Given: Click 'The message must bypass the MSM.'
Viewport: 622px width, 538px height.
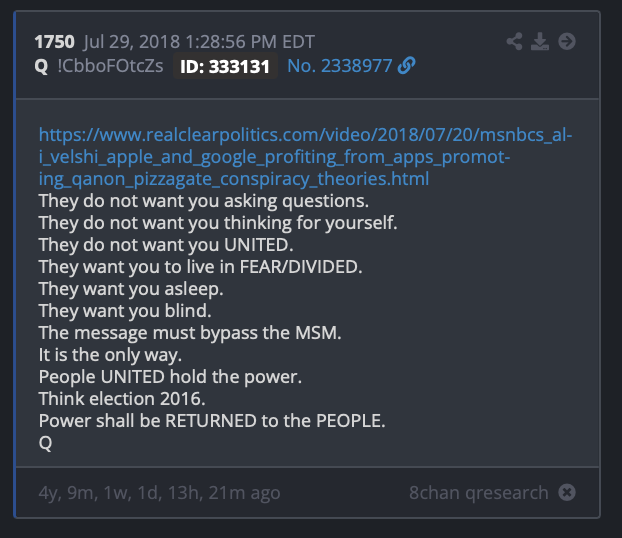Looking at the screenshot, I should 190,333.
